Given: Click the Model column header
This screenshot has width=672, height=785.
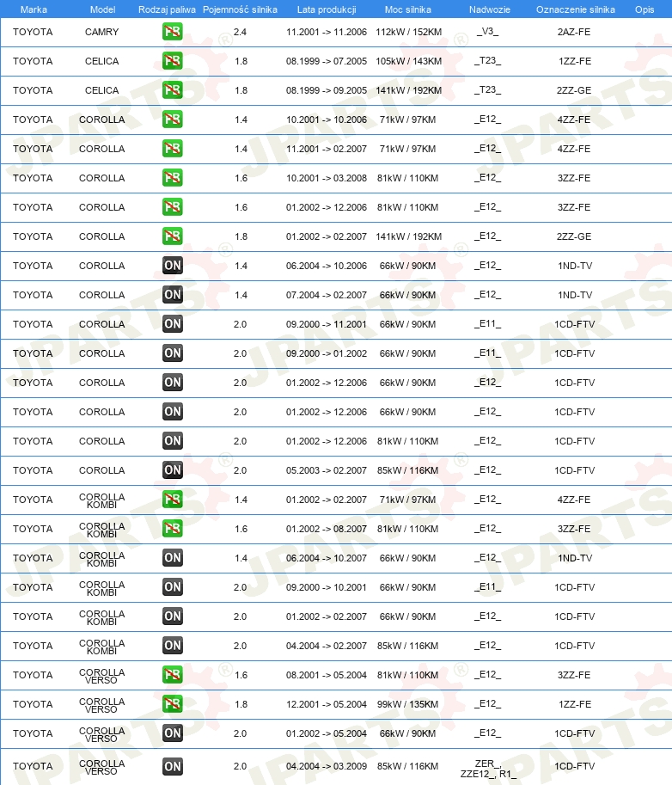Looking at the screenshot, I should [102, 9].
